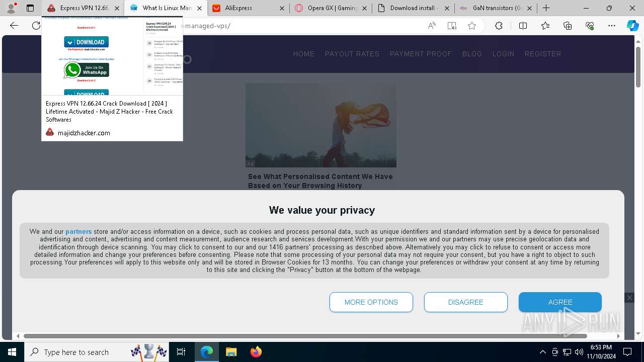The height and width of the screenshot is (362, 644).
Task: Toggle the split screen icon
Action: pyautogui.click(x=523, y=26)
